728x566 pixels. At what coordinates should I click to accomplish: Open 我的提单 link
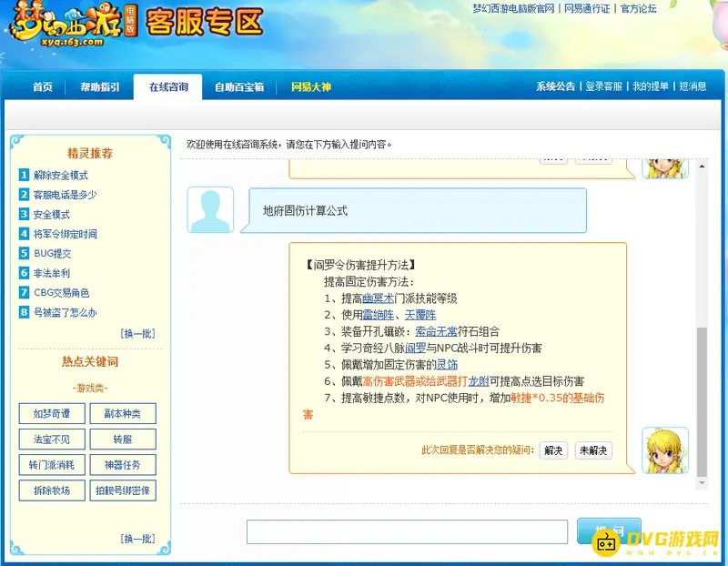(x=651, y=86)
